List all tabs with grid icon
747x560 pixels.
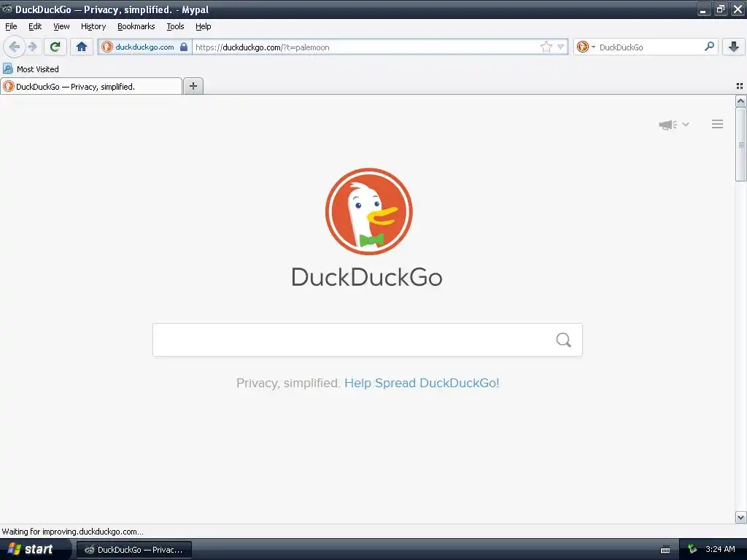point(740,86)
